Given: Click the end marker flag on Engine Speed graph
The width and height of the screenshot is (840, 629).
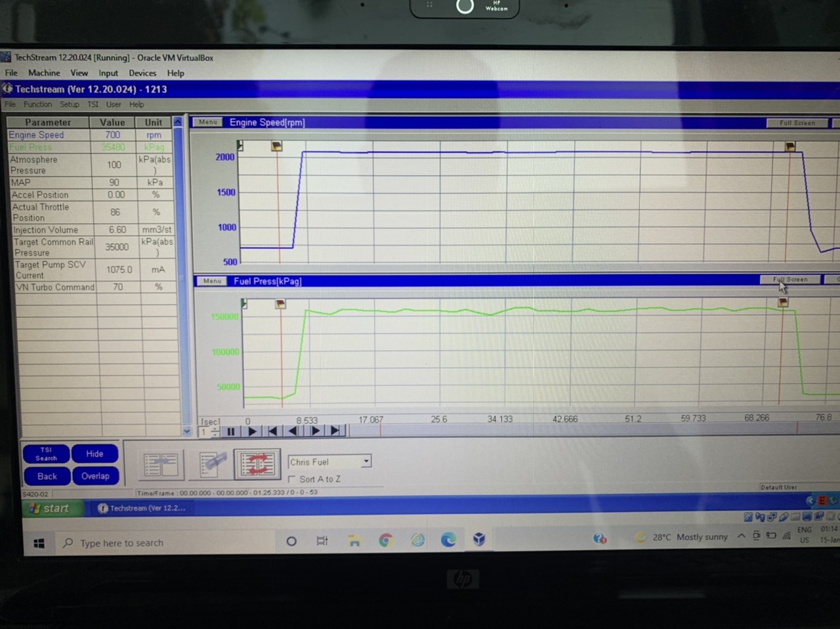Looking at the screenshot, I should 790,146.
